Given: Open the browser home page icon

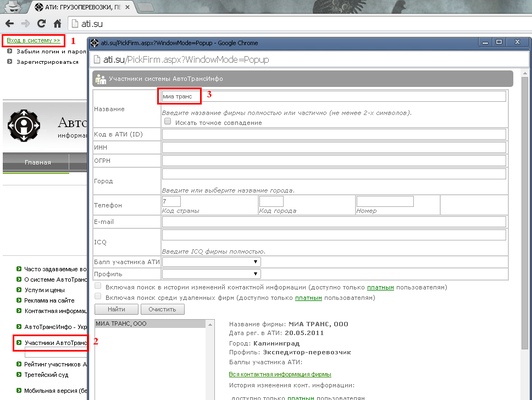Looking at the screenshot, I should coord(57,23).
